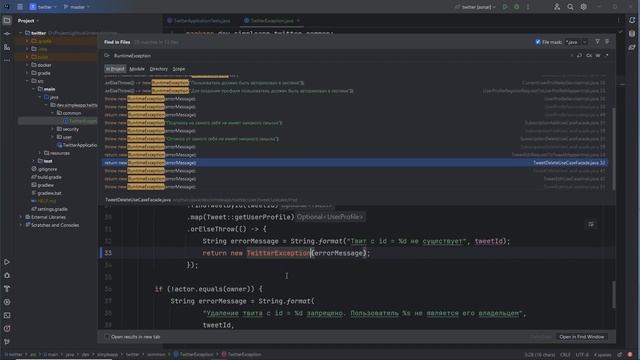Open the Gradle tool window
This screenshot has height=360, width=640.
tap(632, 47)
